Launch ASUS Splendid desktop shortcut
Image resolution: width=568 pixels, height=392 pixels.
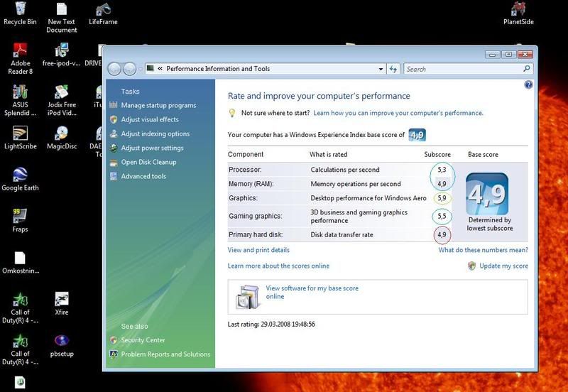click(21, 100)
